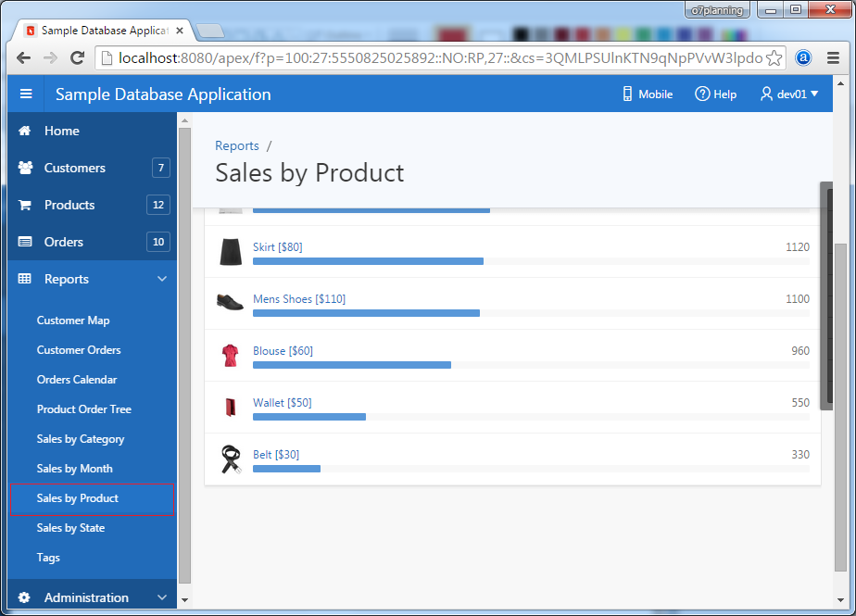Click the Mobile phone icon
Screen dimensions: 856x616
pyautogui.click(x=627, y=94)
